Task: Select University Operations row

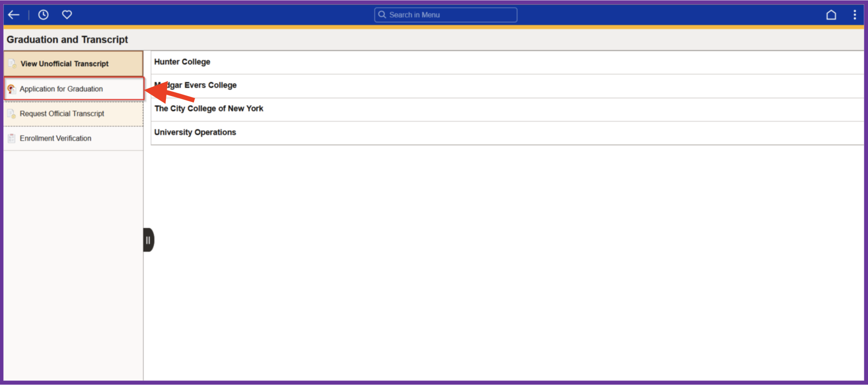Action: click(195, 132)
